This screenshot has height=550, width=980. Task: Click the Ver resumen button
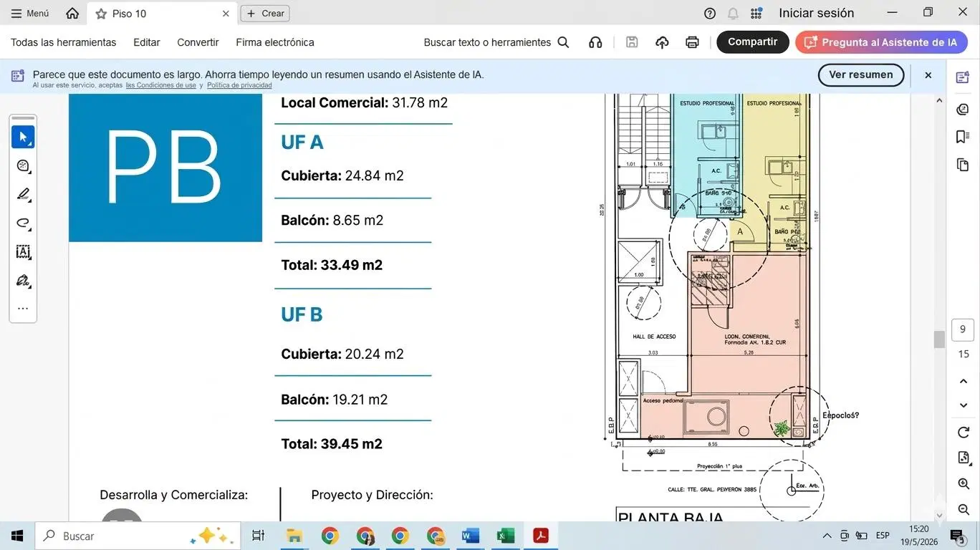pos(861,74)
